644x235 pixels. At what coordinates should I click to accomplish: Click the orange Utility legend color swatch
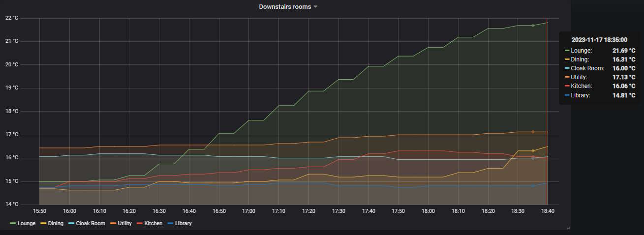tap(114, 223)
